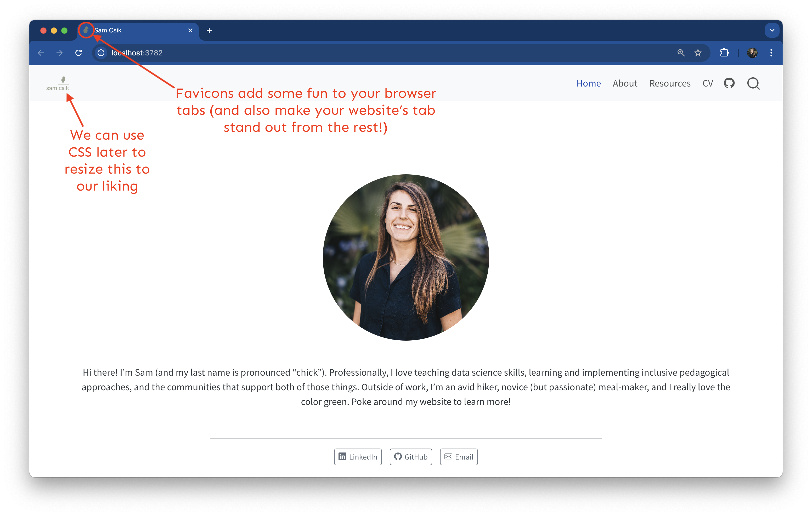Open the Chrome three-dot menu
Screen dimensions: 812x516
(x=771, y=53)
